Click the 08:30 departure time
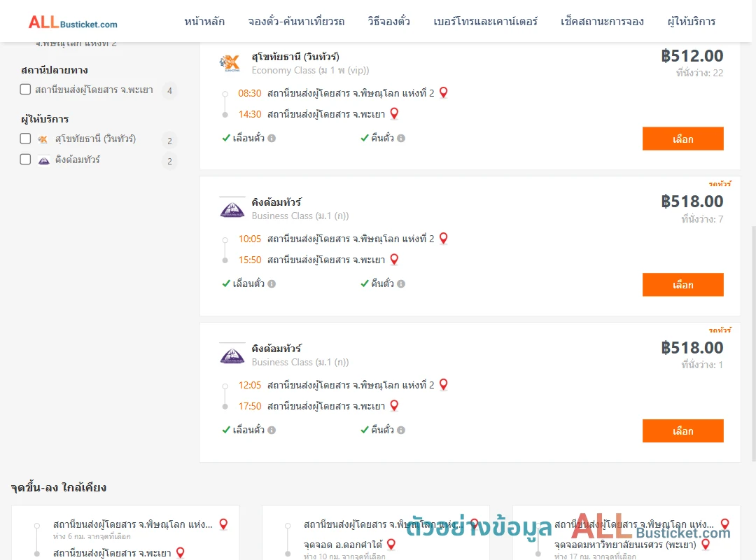Viewport: 756px width, 560px height. (250, 93)
